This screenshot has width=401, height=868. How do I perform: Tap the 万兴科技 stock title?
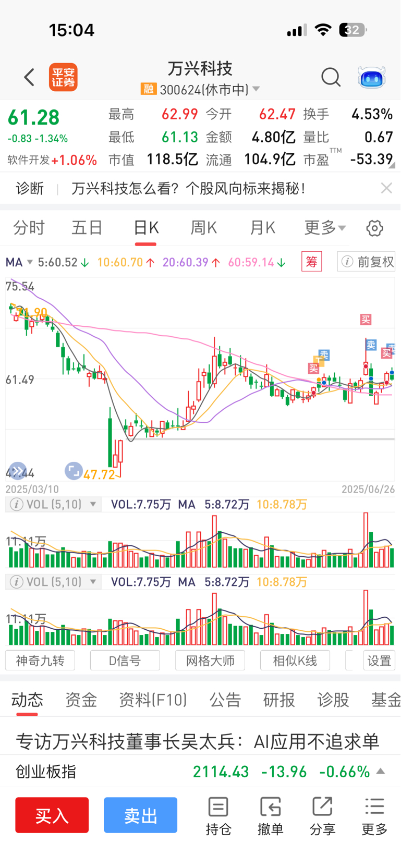tap(200, 68)
